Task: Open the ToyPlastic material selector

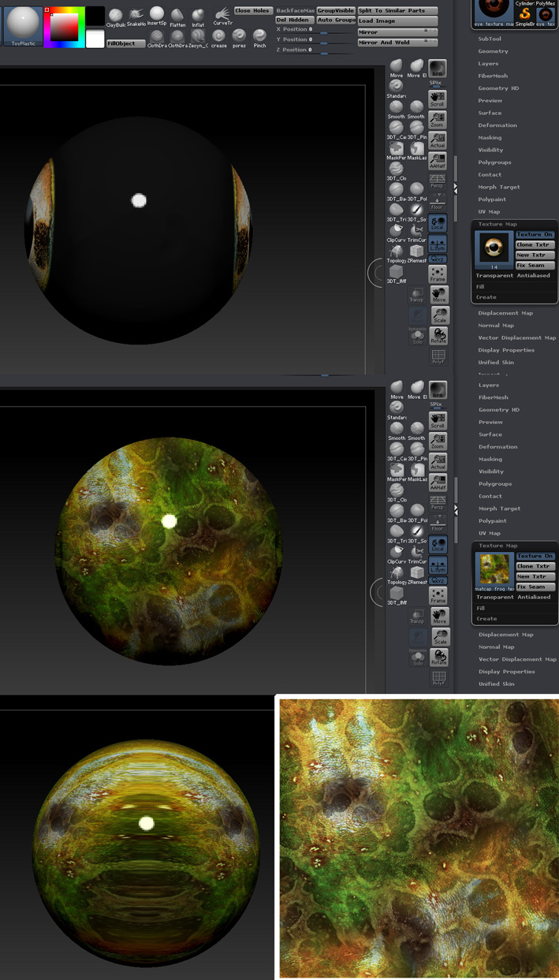Action: 23,24
